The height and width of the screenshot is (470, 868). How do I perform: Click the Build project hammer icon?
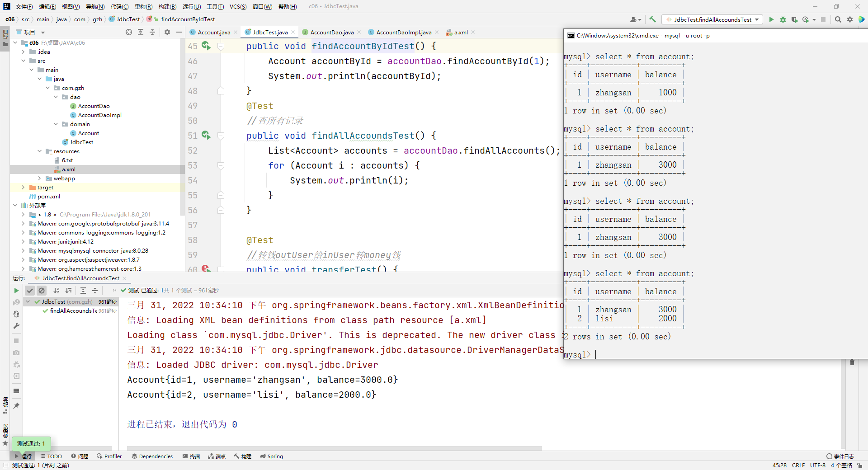(x=652, y=19)
